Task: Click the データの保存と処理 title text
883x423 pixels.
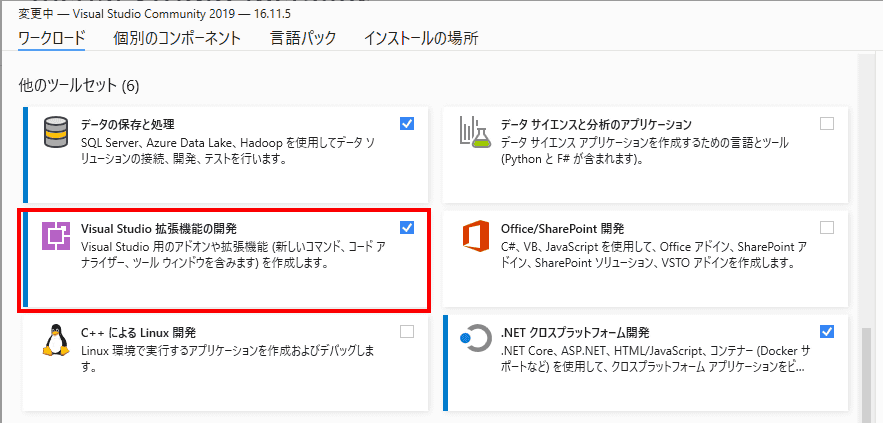Action: (127, 124)
